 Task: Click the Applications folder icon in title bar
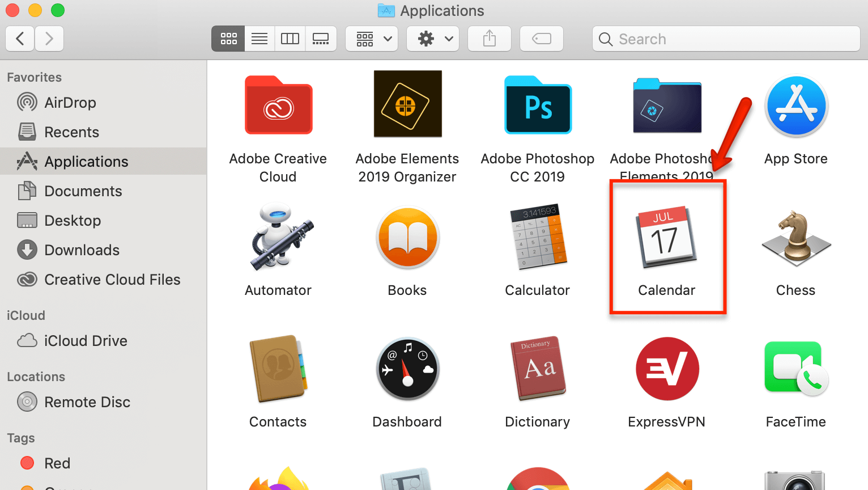(x=386, y=10)
